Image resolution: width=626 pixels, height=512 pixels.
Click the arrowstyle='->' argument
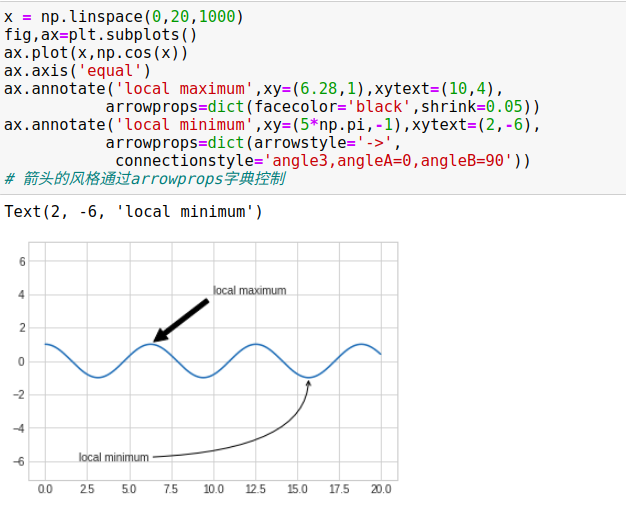(x=323, y=143)
